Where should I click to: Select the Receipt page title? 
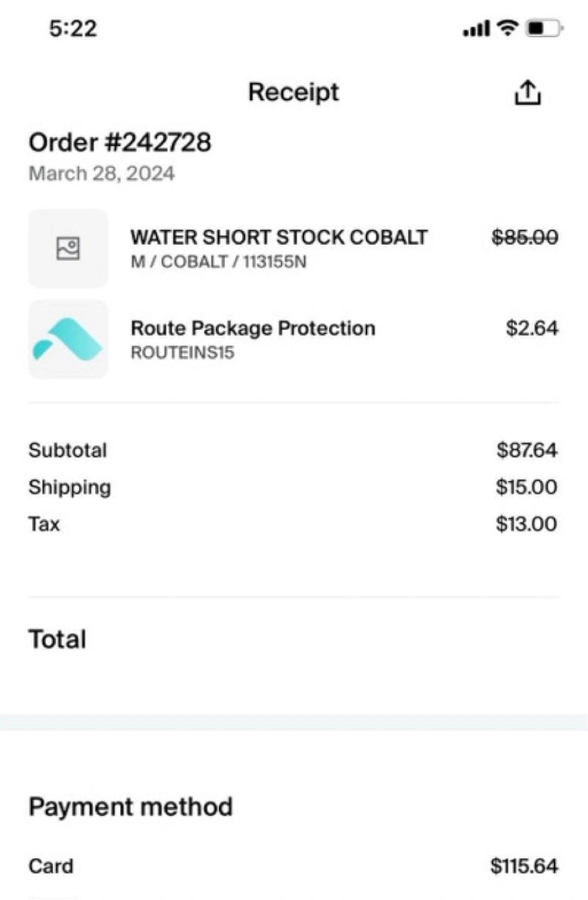pos(293,92)
